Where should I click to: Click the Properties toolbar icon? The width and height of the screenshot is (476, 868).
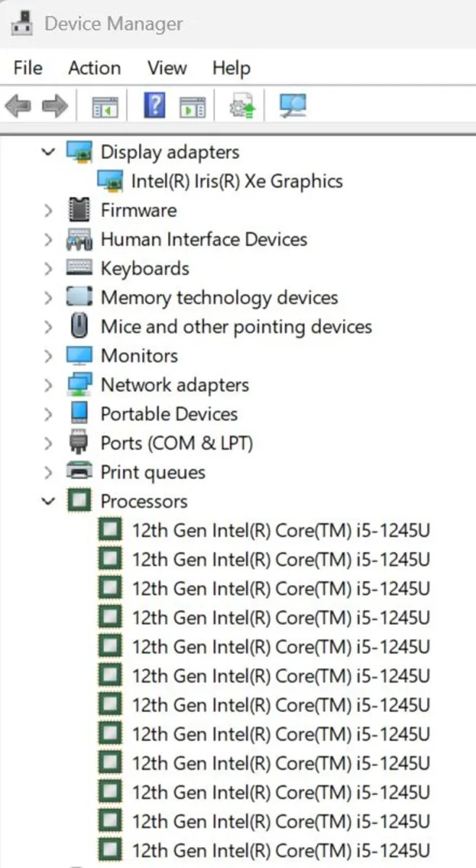[x=192, y=105]
